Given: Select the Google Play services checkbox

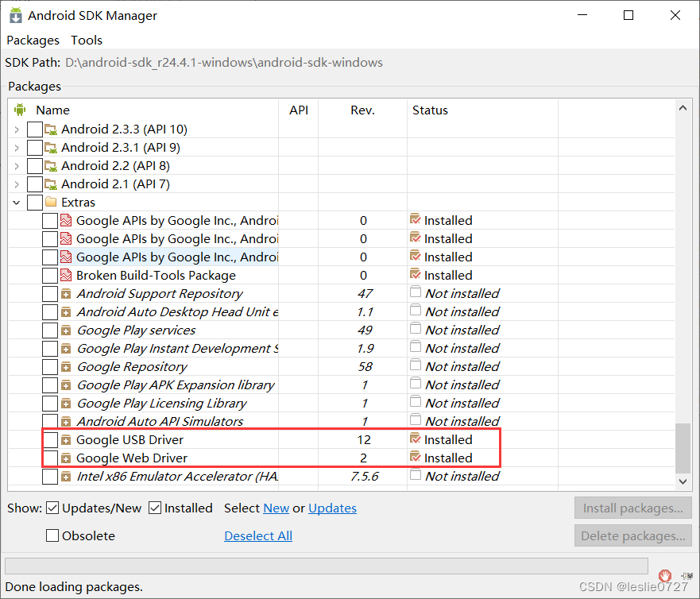Looking at the screenshot, I should [50, 330].
